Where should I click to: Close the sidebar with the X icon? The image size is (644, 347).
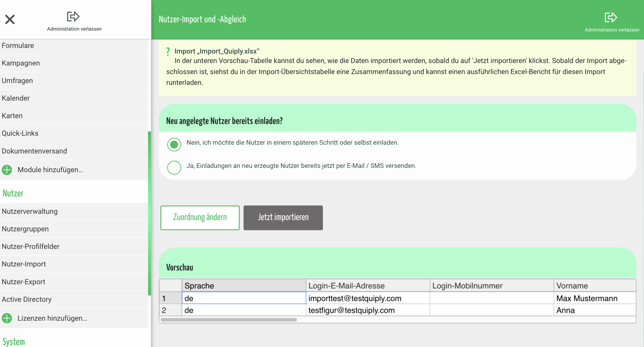point(10,20)
